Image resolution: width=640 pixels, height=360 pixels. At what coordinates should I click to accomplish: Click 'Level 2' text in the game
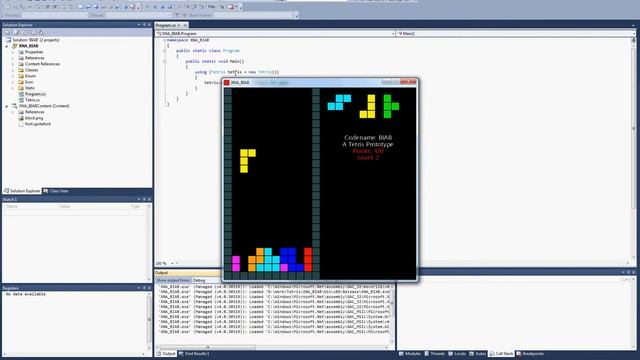click(368, 158)
